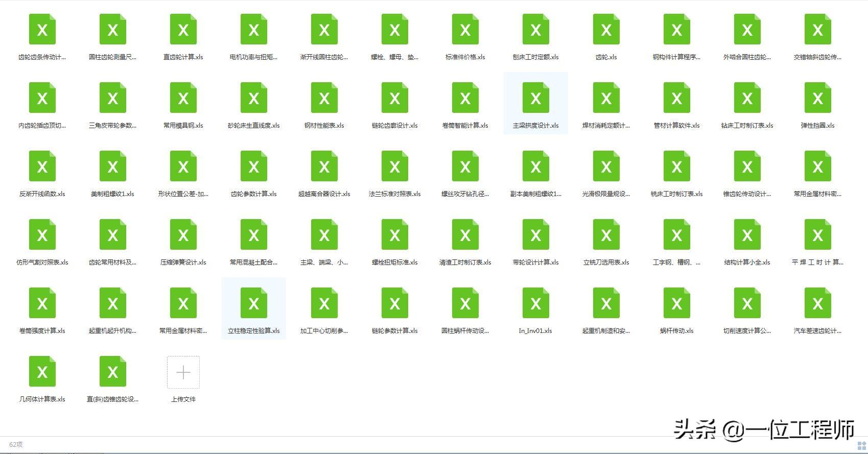Select the file name 副本美制粗螺纹1...
868x454 pixels.
click(536, 194)
